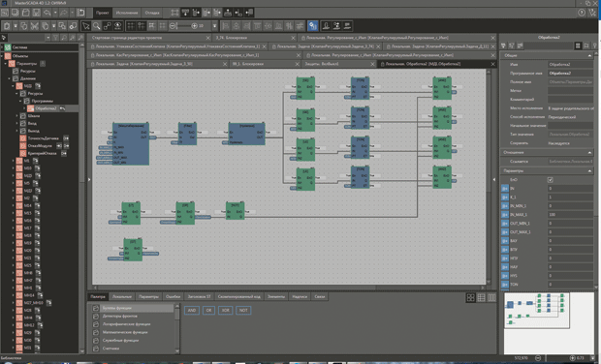Close the 3_74. Блокировки tab

tap(293, 38)
